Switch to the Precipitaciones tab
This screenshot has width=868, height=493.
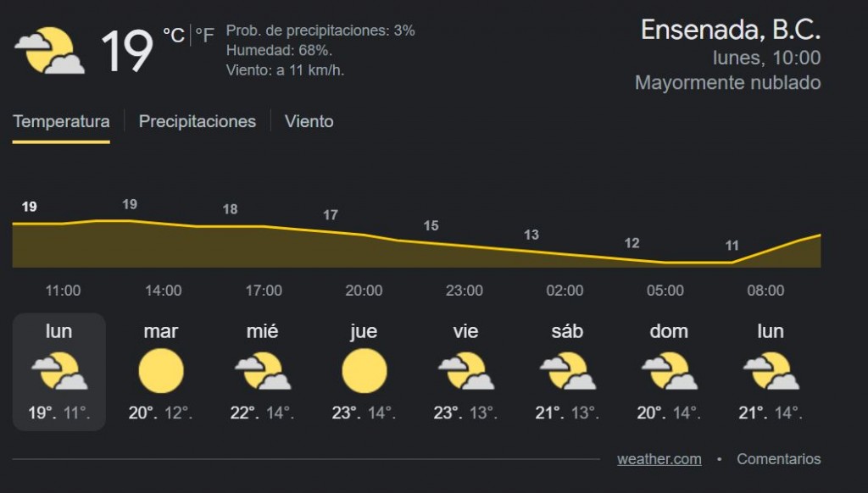[197, 122]
